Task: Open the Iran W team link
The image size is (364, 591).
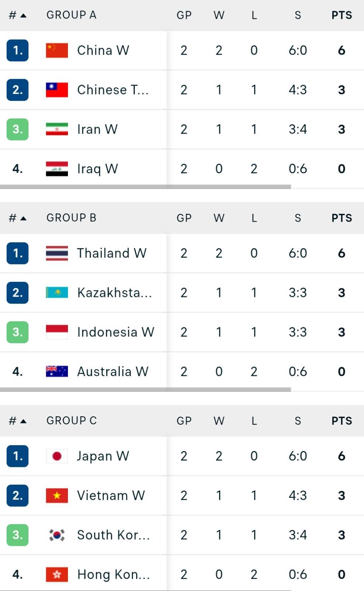Action: [97, 129]
